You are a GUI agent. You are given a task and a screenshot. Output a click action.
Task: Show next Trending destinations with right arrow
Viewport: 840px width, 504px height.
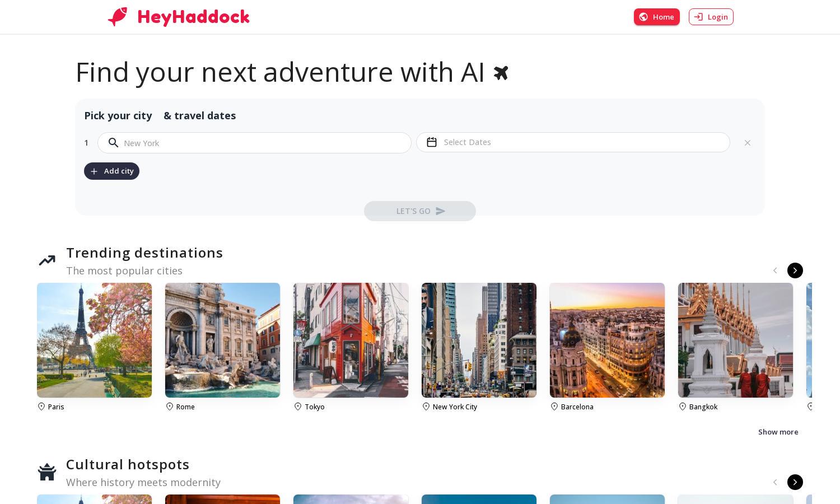795,270
